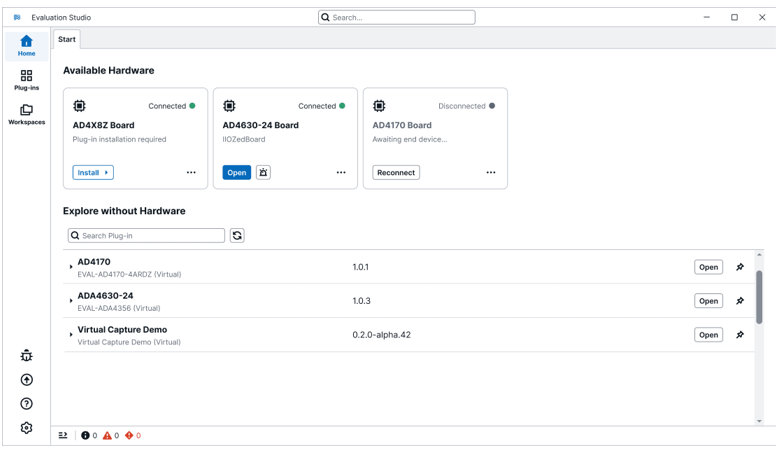Open the AD4170 virtual plug-in
This screenshot has height=450, width=776.
click(x=708, y=267)
